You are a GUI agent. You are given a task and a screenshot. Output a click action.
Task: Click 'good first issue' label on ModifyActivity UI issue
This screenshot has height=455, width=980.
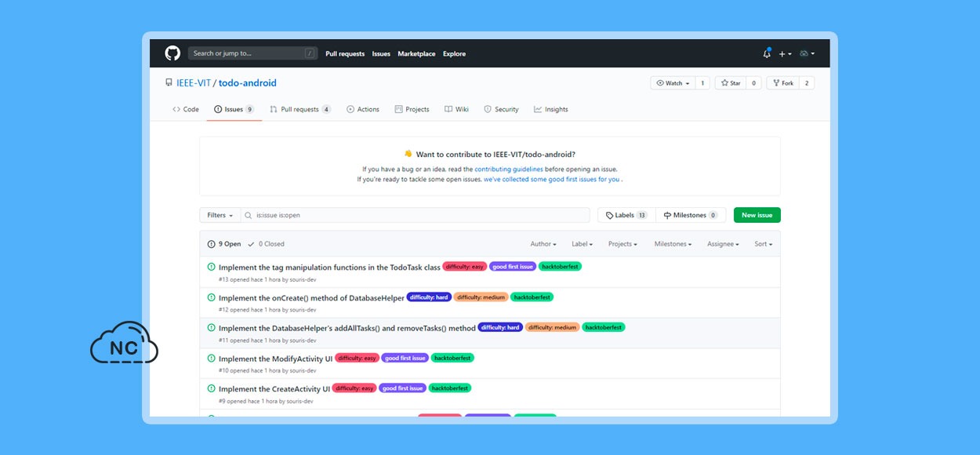click(x=405, y=358)
